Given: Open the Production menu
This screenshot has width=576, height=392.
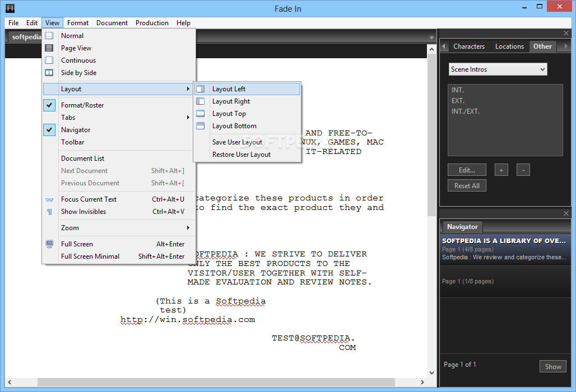Looking at the screenshot, I should [152, 23].
